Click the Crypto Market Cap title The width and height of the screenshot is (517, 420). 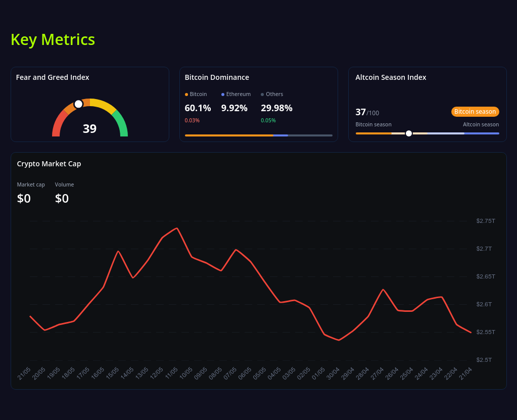click(x=49, y=164)
